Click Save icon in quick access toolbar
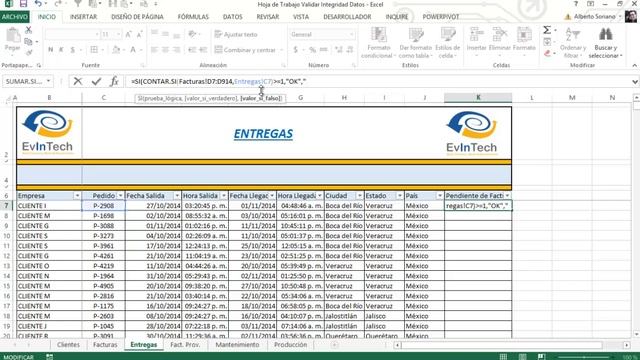Viewport: 640px width, 360px height. pos(23,4)
